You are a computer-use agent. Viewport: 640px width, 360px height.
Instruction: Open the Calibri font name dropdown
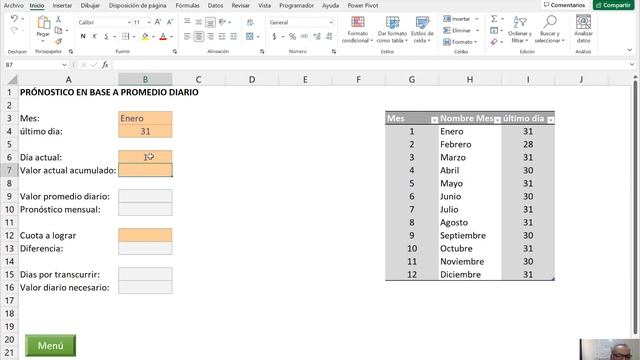point(129,22)
